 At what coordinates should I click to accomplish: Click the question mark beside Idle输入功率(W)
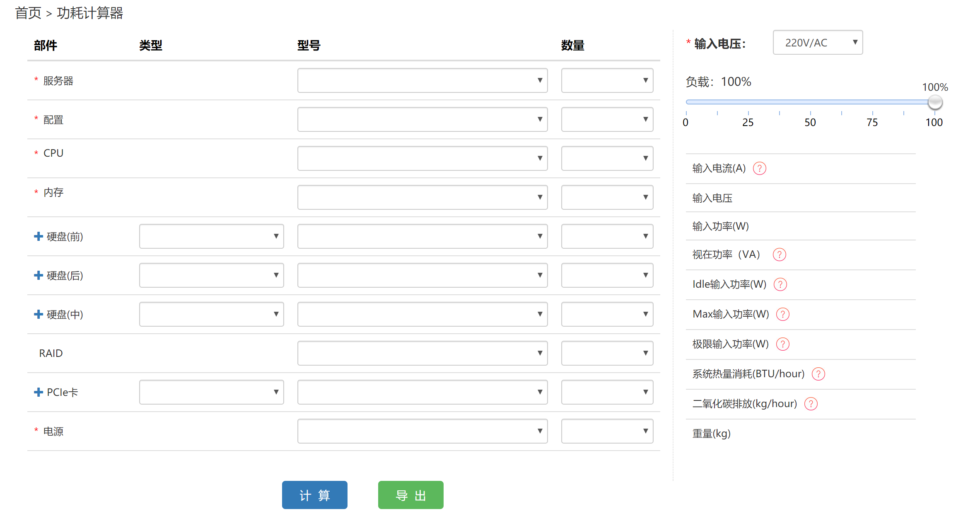pyautogui.click(x=780, y=284)
